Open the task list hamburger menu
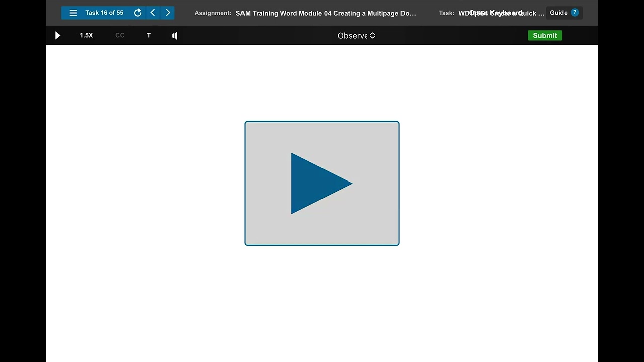The image size is (644, 362). point(73,13)
